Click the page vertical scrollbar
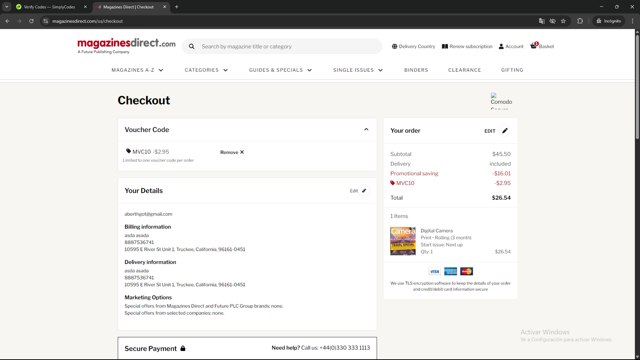This screenshot has height=360, width=640. (637, 87)
